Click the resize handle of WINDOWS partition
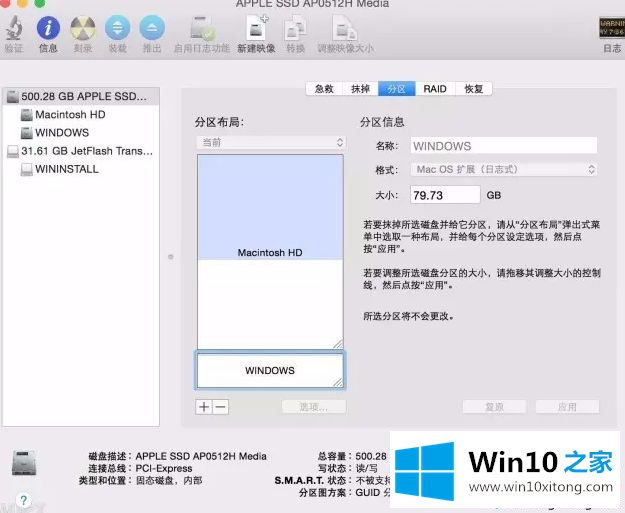The height and width of the screenshot is (513, 625). tap(338, 382)
